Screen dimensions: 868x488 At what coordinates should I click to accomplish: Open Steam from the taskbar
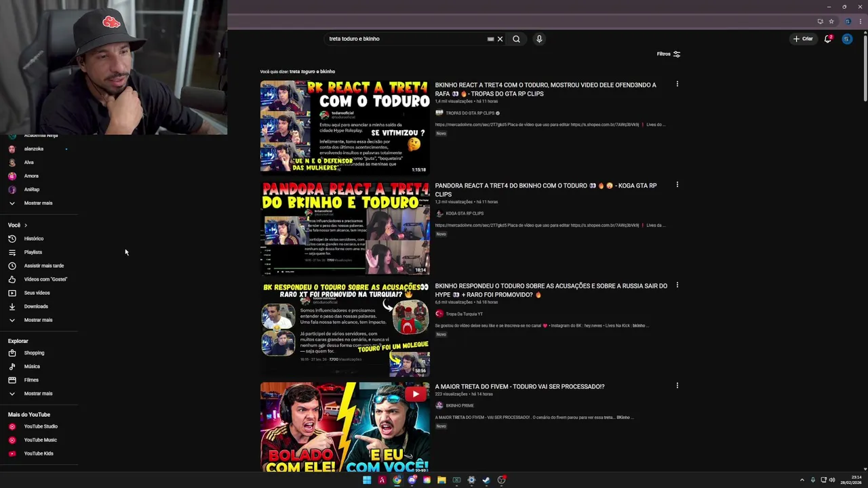pos(486,480)
